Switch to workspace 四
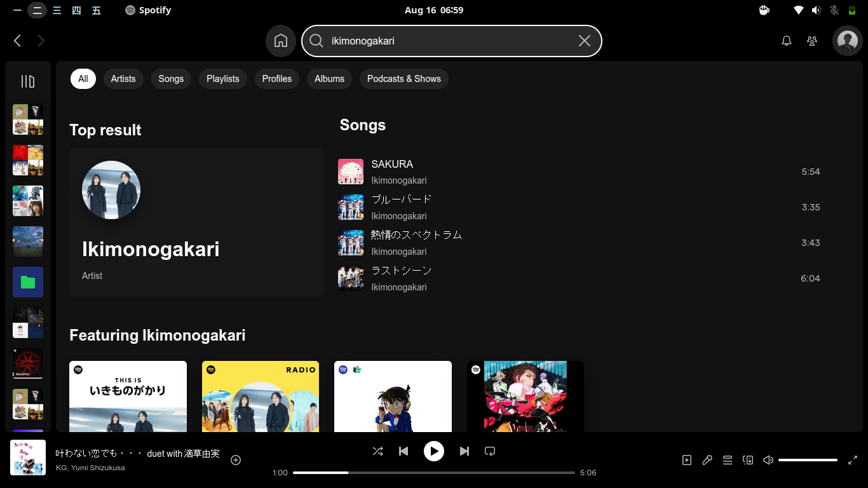868x488 pixels. coord(76,10)
